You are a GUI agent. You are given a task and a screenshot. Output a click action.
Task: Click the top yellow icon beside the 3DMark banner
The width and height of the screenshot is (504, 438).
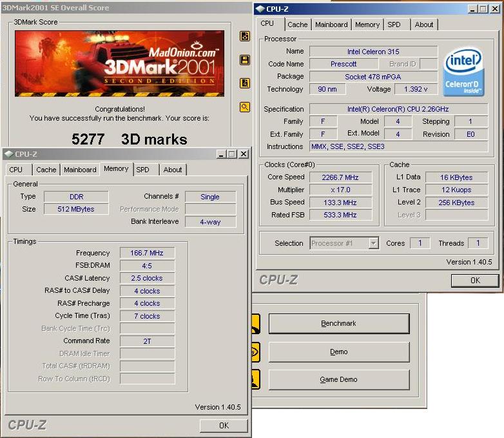pos(245,36)
